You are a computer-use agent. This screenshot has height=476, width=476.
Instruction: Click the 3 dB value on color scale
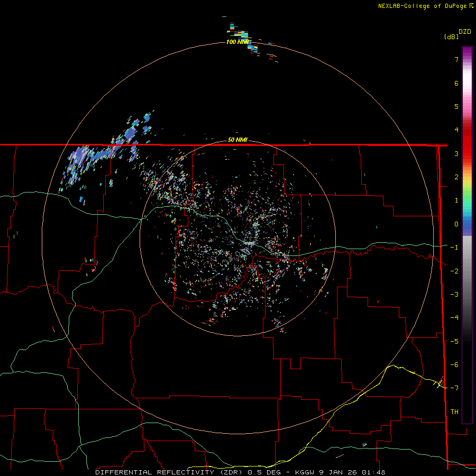click(x=456, y=153)
